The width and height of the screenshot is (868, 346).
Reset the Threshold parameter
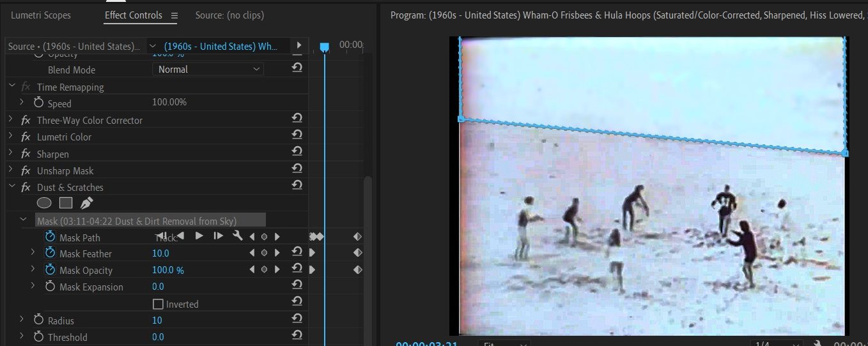(297, 335)
